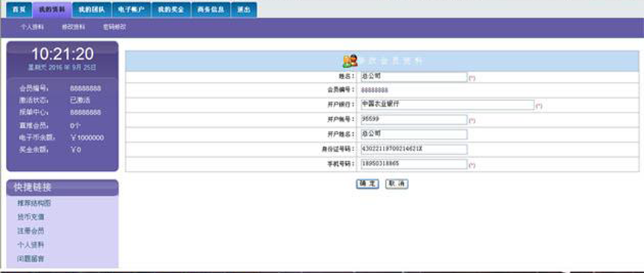
Task: Go to the 电子帐户 tab
Action: point(131,10)
